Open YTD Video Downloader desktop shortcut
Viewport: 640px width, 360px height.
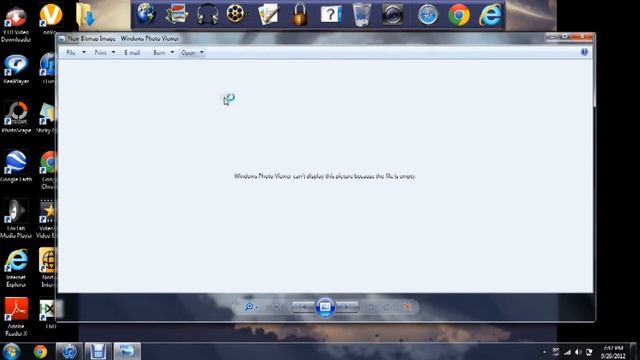pos(16,22)
